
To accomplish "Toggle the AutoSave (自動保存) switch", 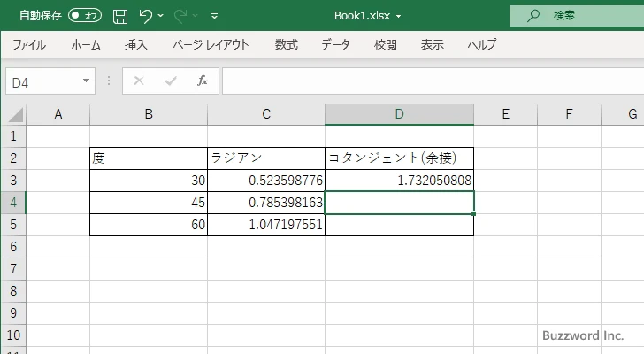I will pos(85,16).
